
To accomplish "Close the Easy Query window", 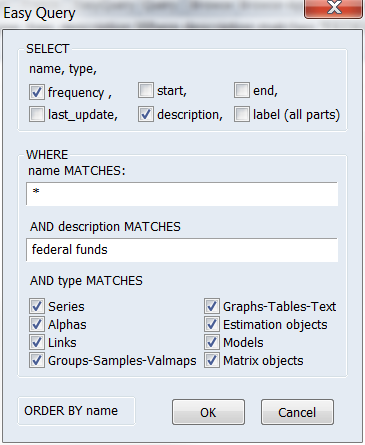I will [333, 8].
